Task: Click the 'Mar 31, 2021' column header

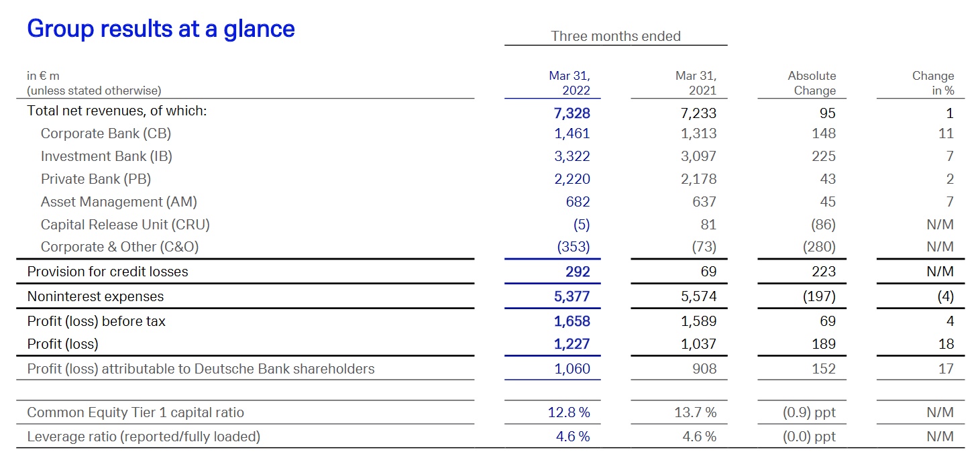Action: [x=695, y=83]
